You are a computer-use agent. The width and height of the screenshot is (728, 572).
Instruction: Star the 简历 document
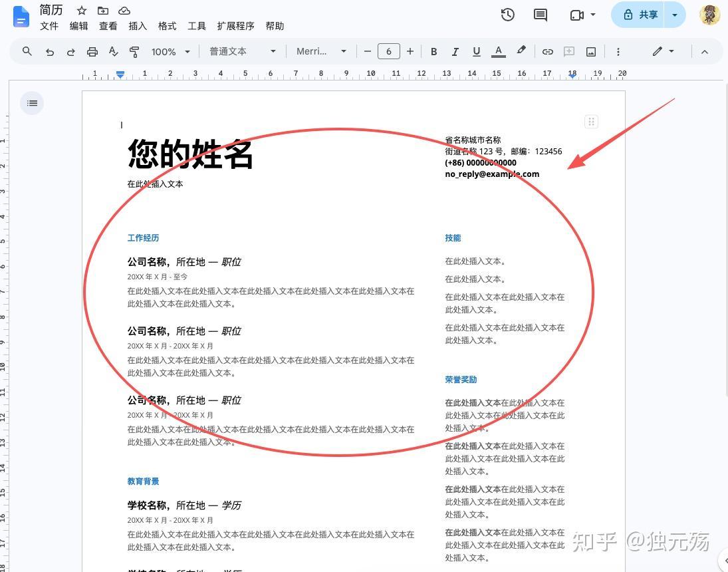click(x=82, y=10)
